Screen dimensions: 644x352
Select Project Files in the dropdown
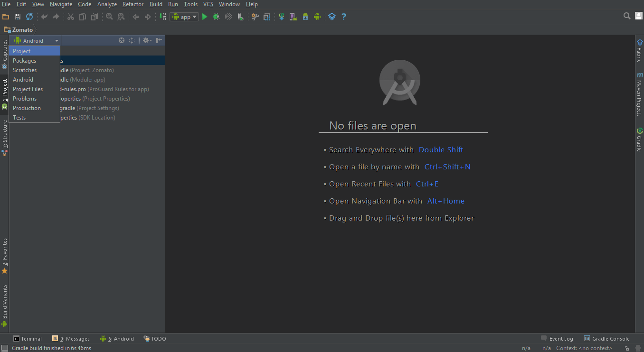pyautogui.click(x=35, y=89)
